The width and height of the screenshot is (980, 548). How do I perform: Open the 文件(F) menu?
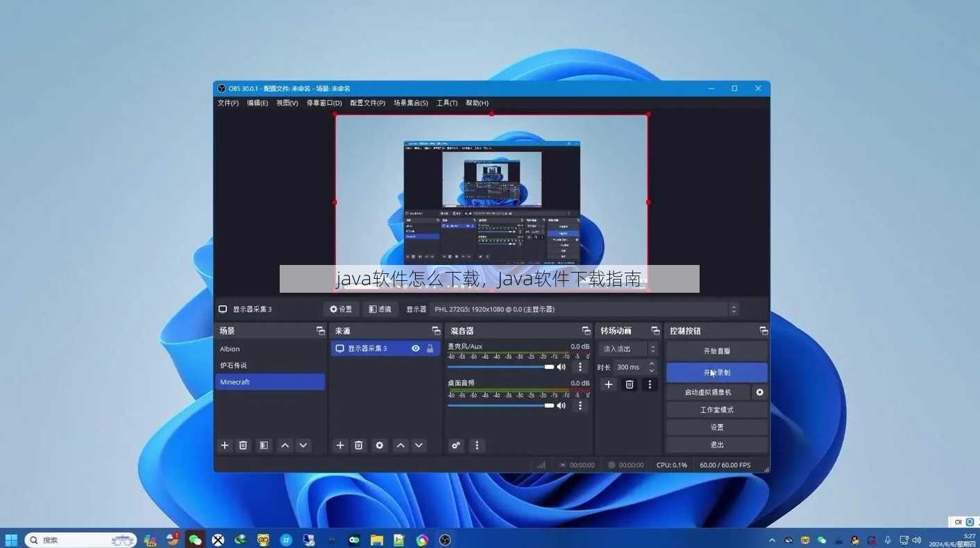[x=228, y=103]
